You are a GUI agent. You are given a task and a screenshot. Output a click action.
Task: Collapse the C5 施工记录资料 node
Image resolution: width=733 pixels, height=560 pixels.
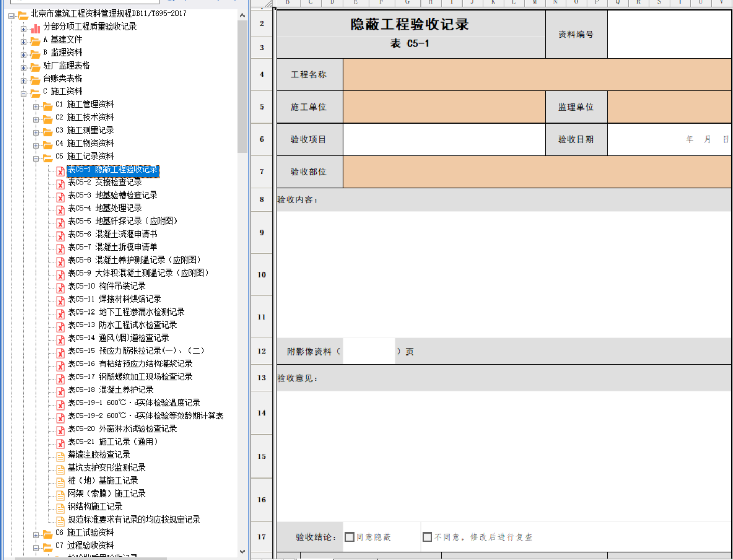pyautogui.click(x=36, y=159)
